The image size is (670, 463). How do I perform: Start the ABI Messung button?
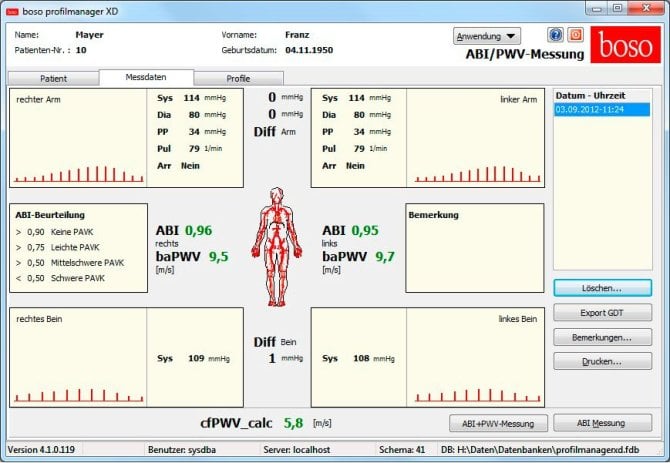(603, 423)
